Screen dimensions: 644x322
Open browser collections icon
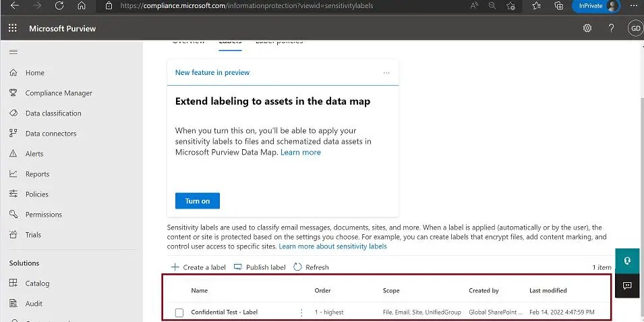click(x=558, y=6)
